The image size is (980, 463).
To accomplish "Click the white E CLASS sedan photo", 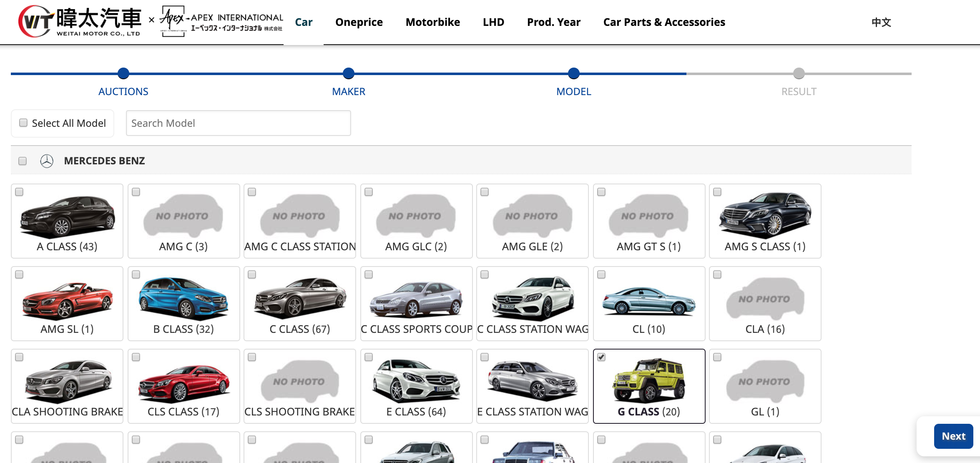I will 416,380.
